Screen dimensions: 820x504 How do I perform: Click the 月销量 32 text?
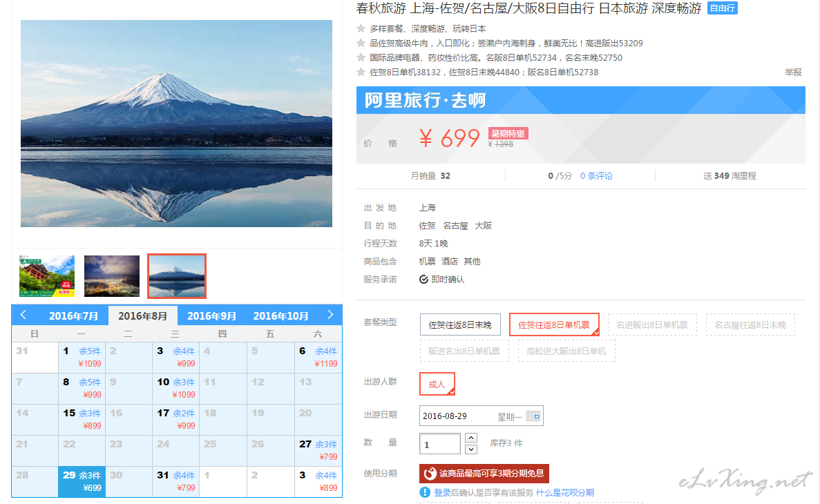430,175
